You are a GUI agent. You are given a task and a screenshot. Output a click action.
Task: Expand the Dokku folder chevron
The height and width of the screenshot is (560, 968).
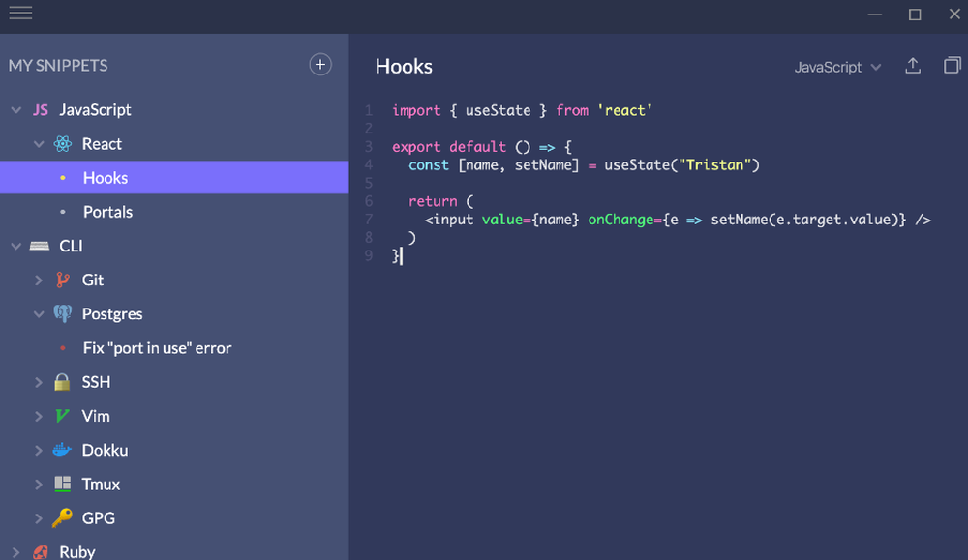(39, 450)
